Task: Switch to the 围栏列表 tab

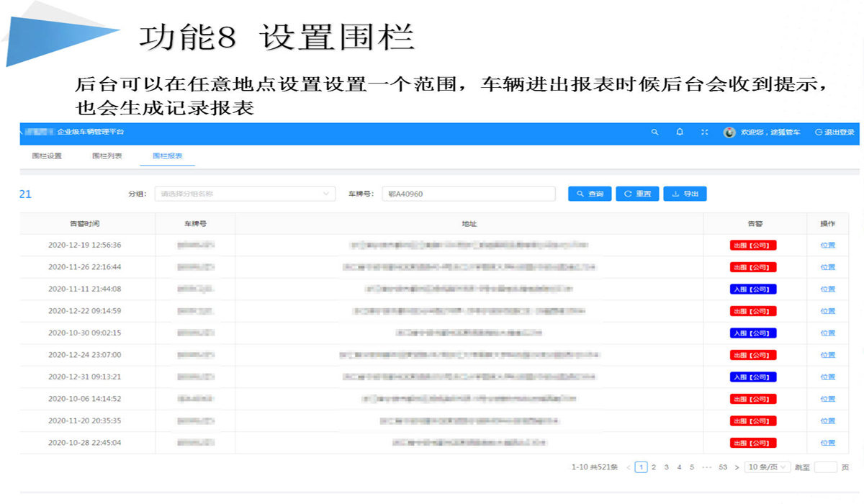Action: click(x=107, y=156)
